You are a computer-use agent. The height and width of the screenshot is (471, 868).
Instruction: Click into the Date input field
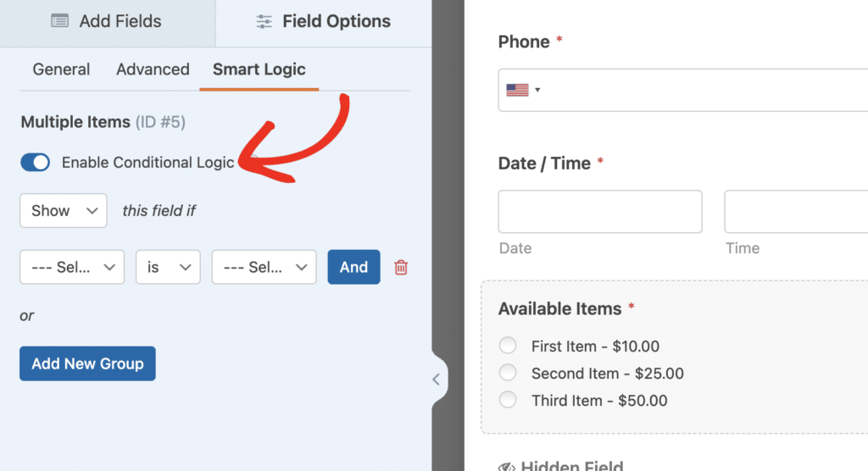tap(600, 212)
